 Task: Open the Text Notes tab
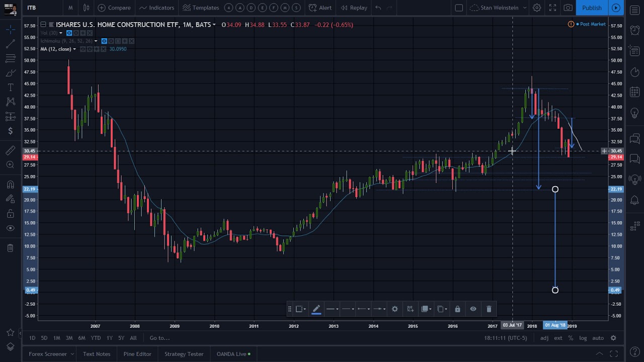click(x=97, y=354)
